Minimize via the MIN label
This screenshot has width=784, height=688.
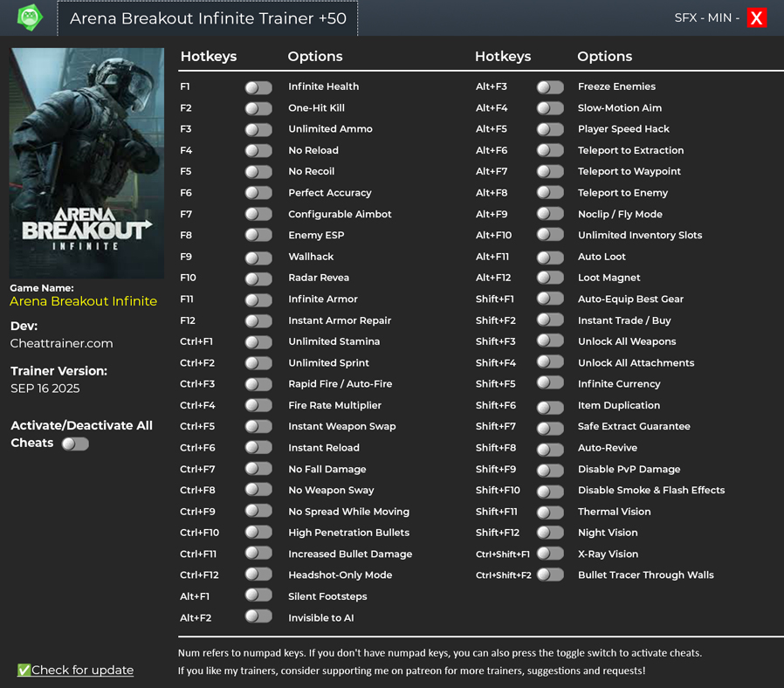pyautogui.click(x=719, y=18)
